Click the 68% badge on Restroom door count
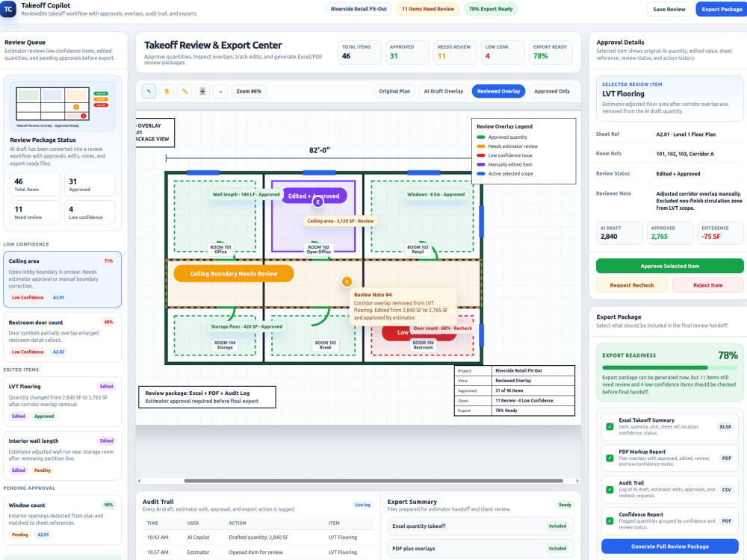Image resolution: width=747 pixels, height=560 pixels. [108, 322]
